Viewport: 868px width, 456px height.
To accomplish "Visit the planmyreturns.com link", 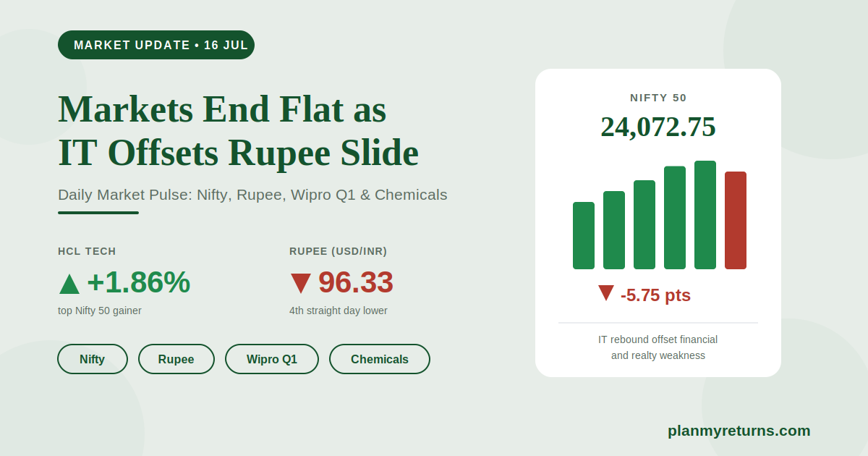I will coord(739,431).
